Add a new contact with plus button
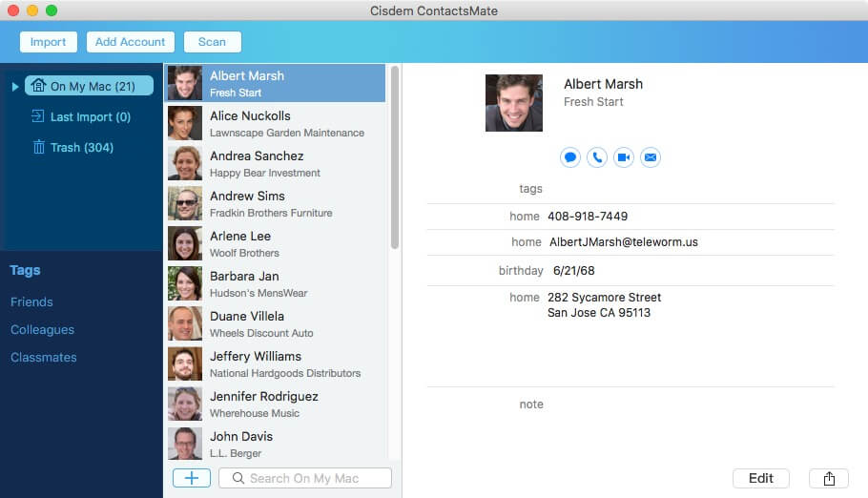This screenshot has width=868, height=498. tap(192, 478)
